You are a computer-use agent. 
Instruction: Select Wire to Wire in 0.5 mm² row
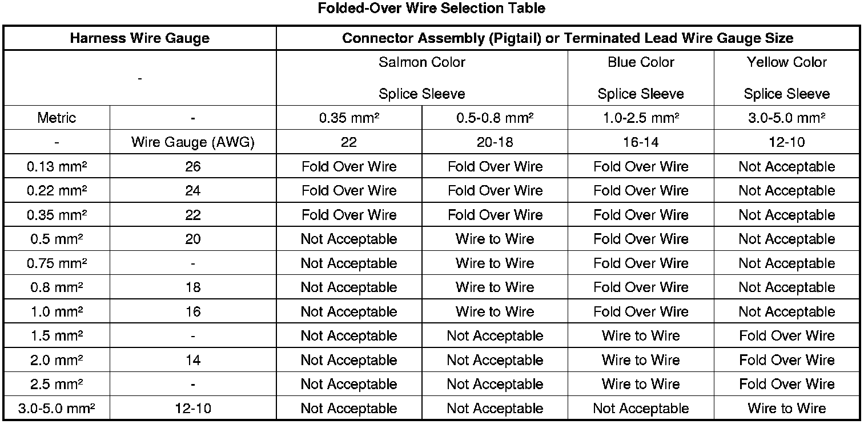click(495, 239)
